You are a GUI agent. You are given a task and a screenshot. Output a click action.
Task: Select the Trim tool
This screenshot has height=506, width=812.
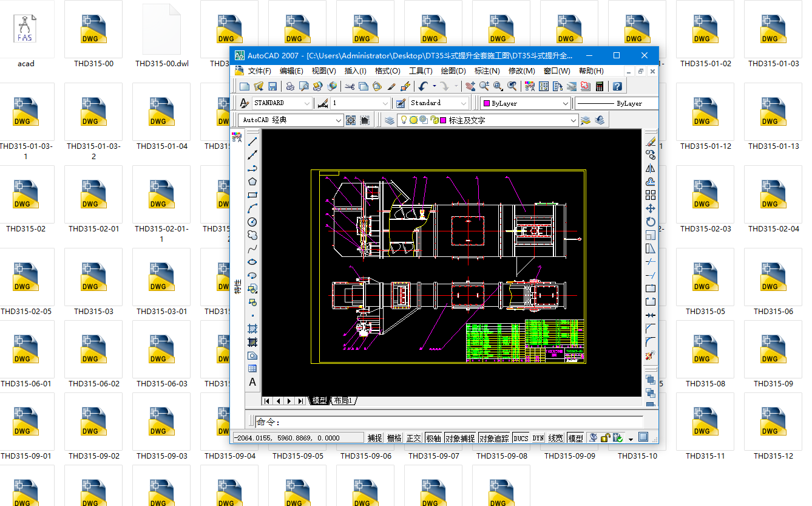(x=651, y=262)
